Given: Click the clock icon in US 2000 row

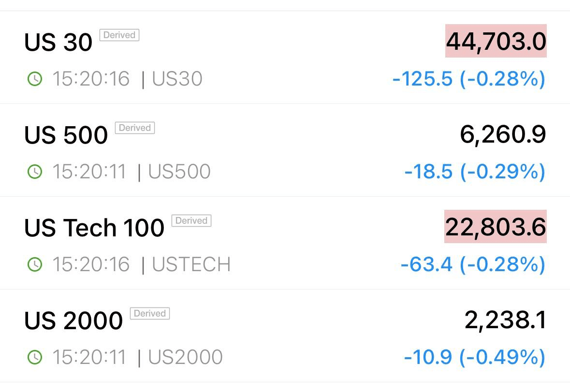Looking at the screenshot, I should (x=35, y=357).
